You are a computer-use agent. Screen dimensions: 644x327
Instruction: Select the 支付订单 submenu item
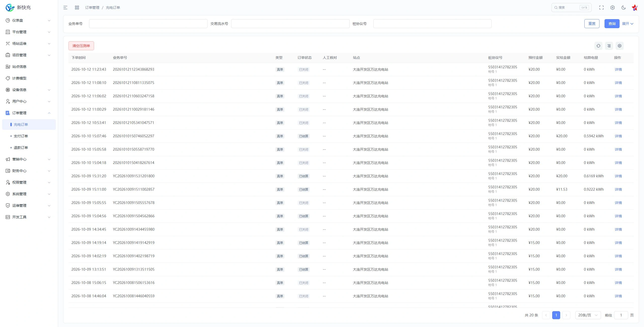[x=29, y=136]
